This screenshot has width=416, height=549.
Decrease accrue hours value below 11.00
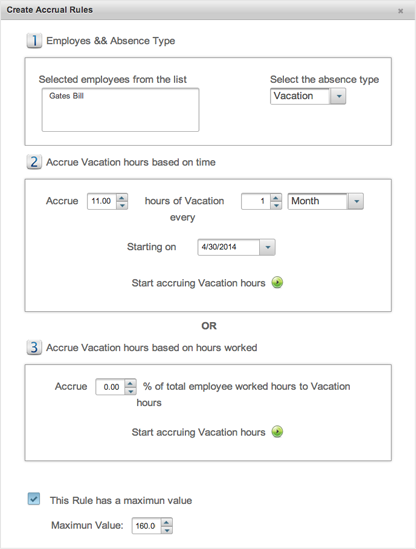pos(122,205)
